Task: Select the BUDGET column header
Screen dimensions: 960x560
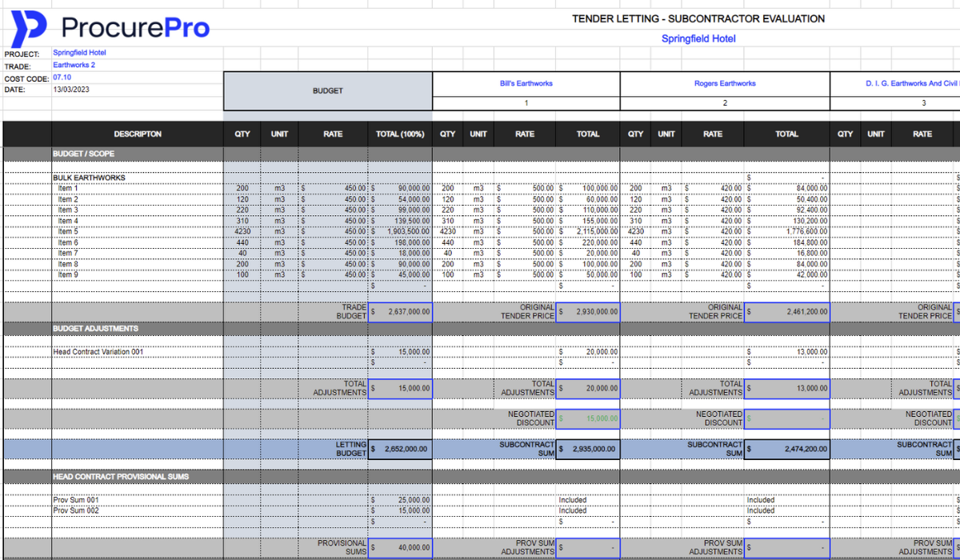Action: (327, 90)
